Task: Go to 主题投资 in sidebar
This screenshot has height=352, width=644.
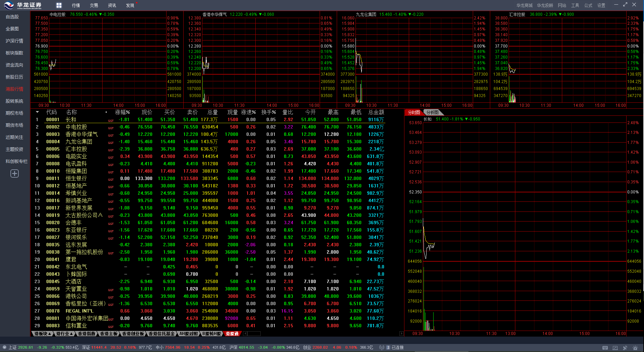Action: (14, 149)
